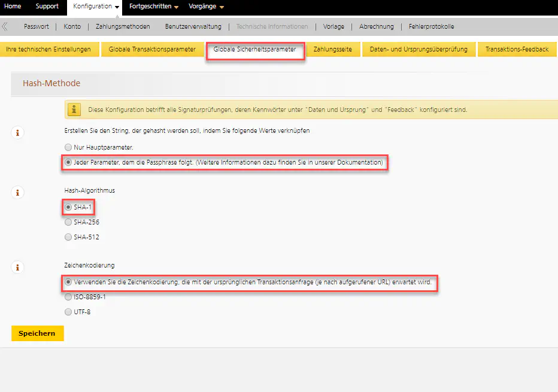Select ISO-8859-1 character encoding
Screen dimensions: 558x392
coord(68,297)
